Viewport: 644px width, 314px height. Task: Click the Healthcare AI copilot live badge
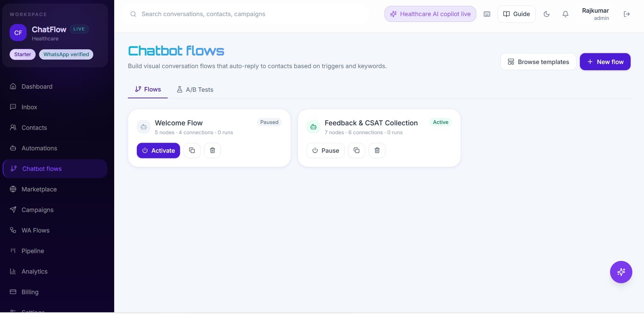(430, 14)
